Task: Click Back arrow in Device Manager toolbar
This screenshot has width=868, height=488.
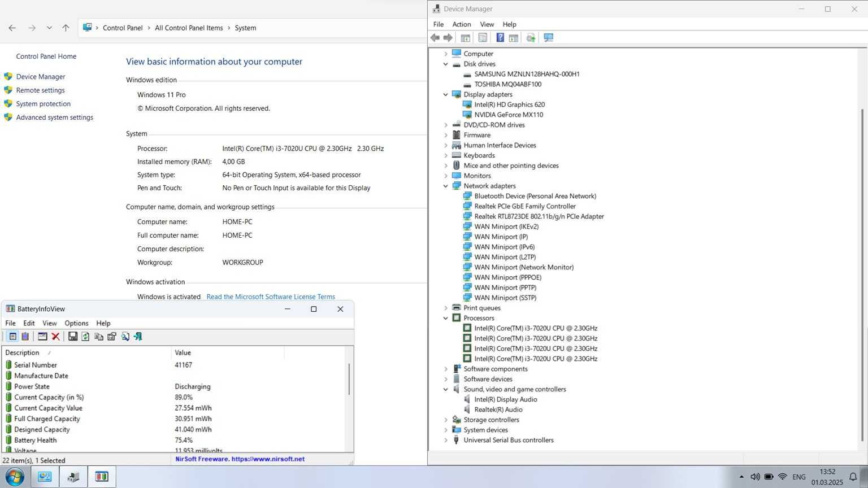Action: (435, 38)
